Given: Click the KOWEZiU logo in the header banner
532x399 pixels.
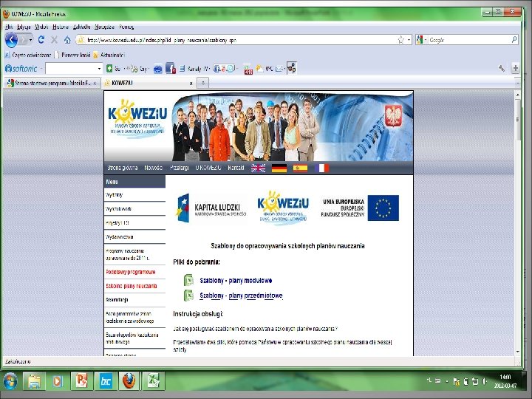Looking at the screenshot, I should pos(137,118).
